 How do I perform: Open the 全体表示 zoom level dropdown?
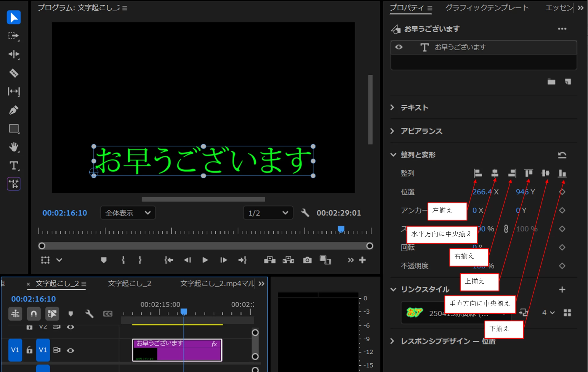[128, 213]
